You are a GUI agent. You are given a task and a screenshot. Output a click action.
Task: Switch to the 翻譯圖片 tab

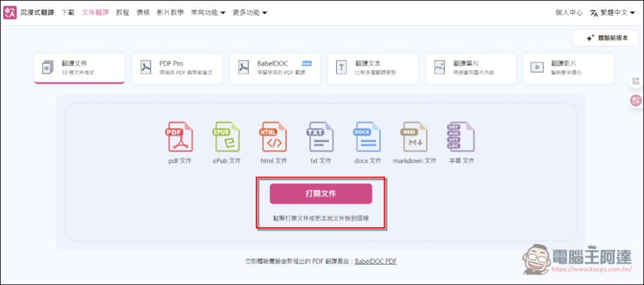point(471,68)
